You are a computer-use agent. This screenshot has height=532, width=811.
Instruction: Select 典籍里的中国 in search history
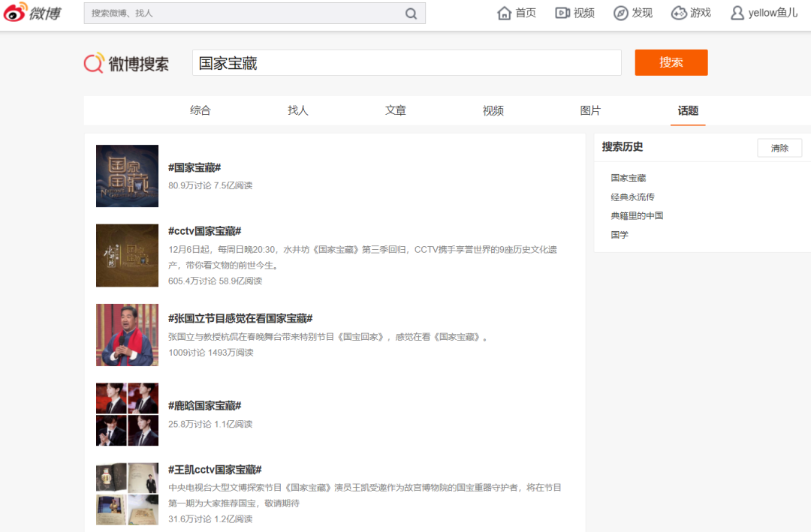[x=637, y=215]
